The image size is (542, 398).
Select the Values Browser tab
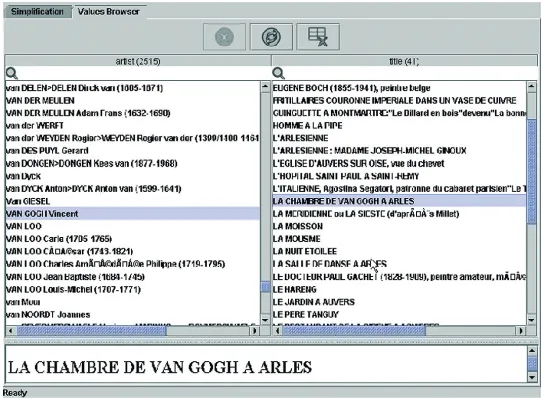[x=109, y=11]
